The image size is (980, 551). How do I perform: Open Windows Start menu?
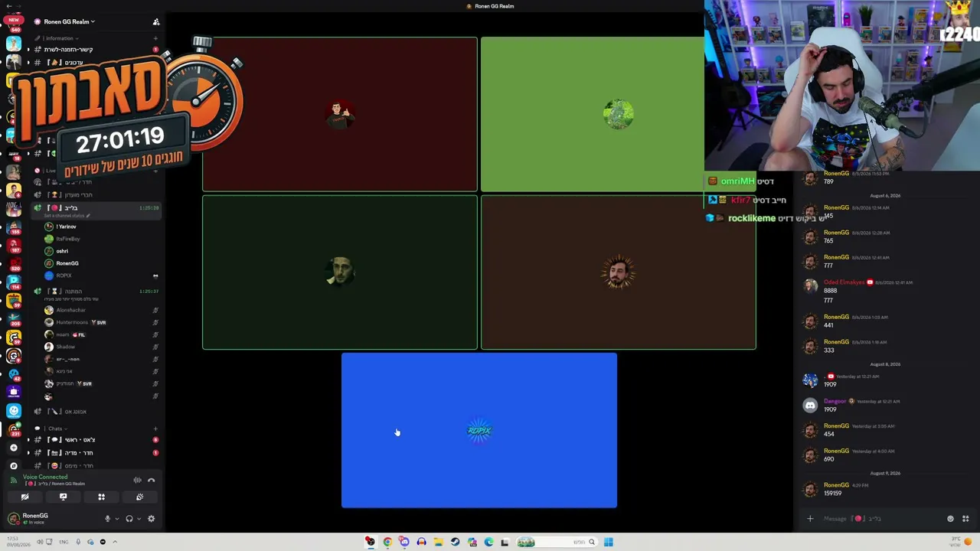[x=608, y=542]
